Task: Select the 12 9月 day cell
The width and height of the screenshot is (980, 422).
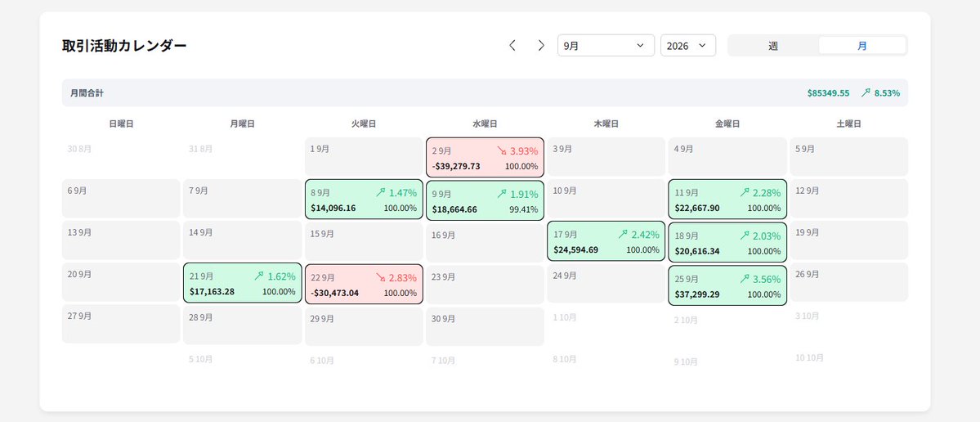Action: point(848,199)
